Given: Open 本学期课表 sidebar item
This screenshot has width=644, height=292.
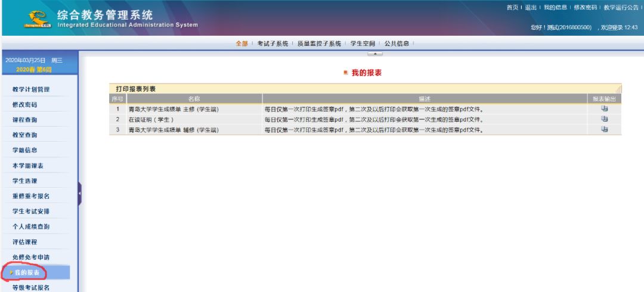Looking at the screenshot, I should [x=27, y=166].
